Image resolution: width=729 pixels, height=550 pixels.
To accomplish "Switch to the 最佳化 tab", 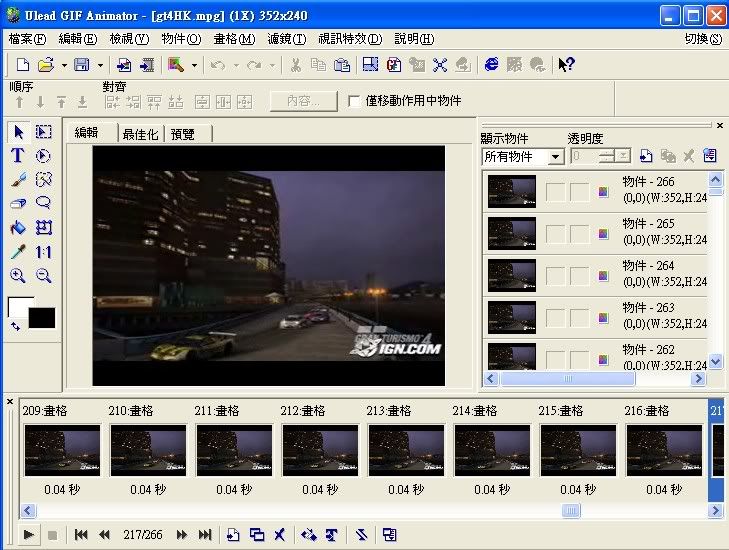I will pyautogui.click(x=140, y=133).
